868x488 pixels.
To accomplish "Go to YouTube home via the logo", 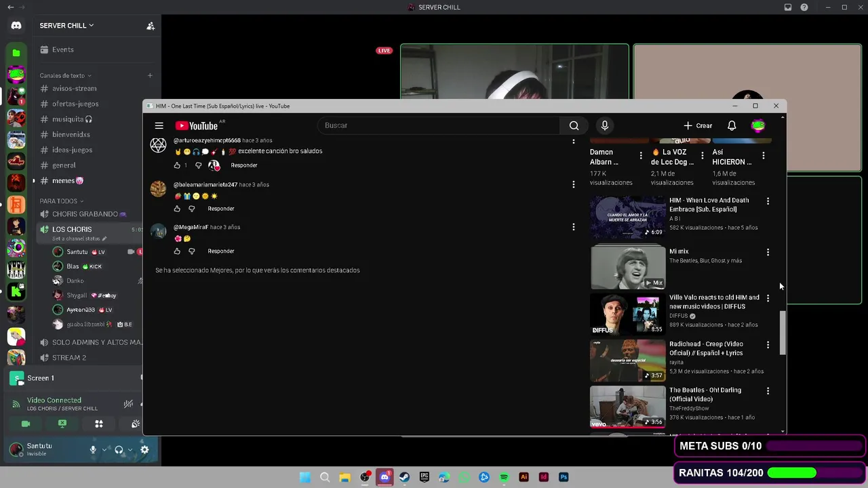I will [x=197, y=125].
